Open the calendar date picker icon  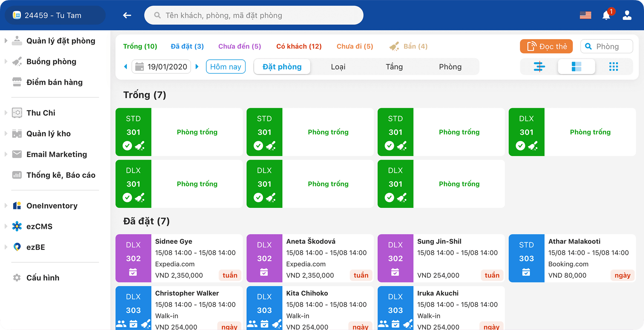coord(139,67)
